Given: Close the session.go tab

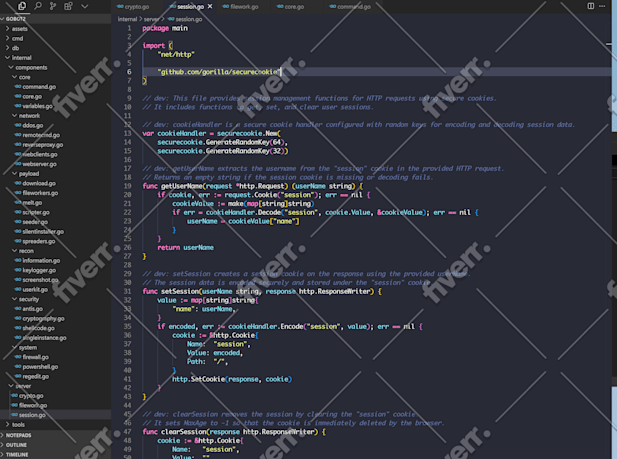Looking at the screenshot, I should coord(210,6).
